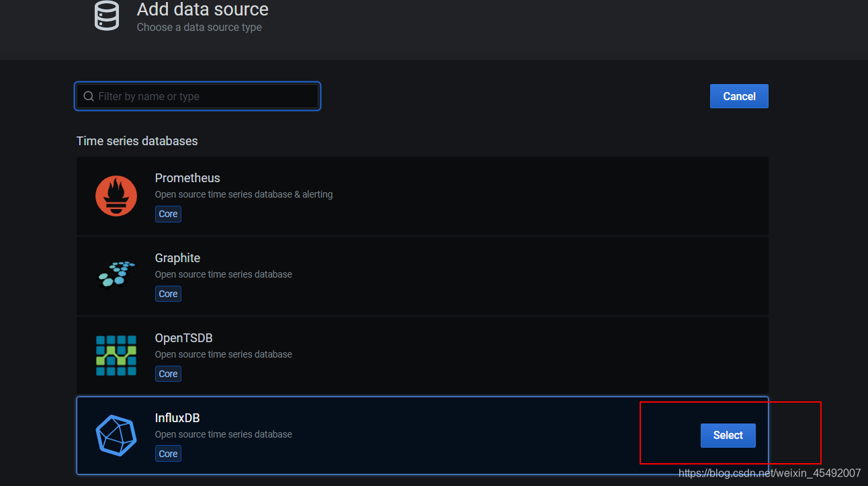The image size is (868, 486).
Task: Click the InfluxDB description text
Action: point(224,434)
